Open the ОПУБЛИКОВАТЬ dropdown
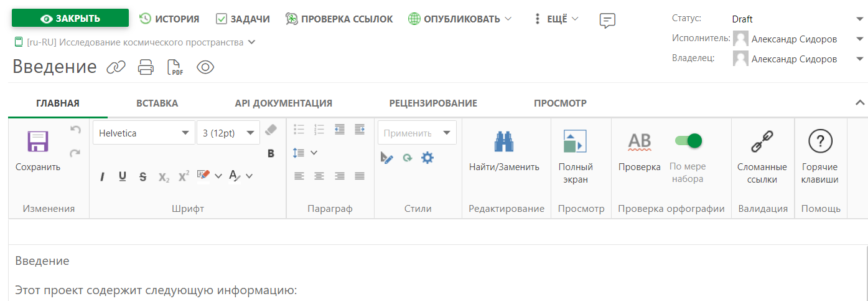 pyautogui.click(x=460, y=19)
